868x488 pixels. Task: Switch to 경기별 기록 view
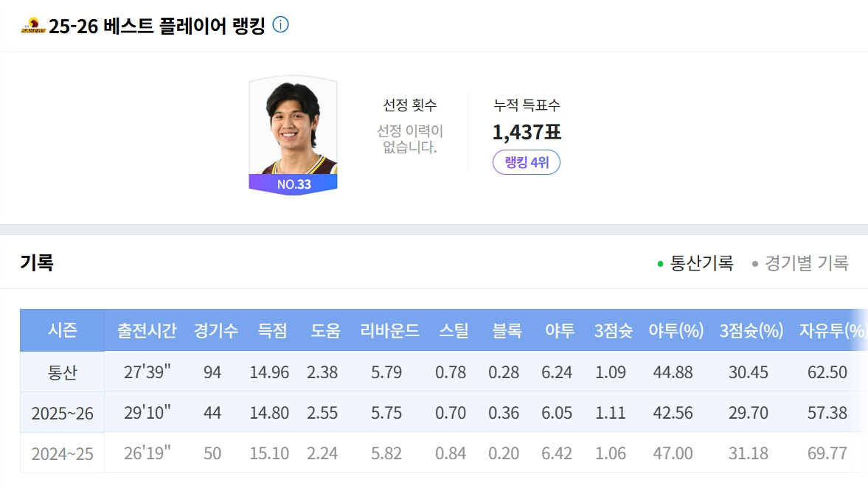click(800, 263)
